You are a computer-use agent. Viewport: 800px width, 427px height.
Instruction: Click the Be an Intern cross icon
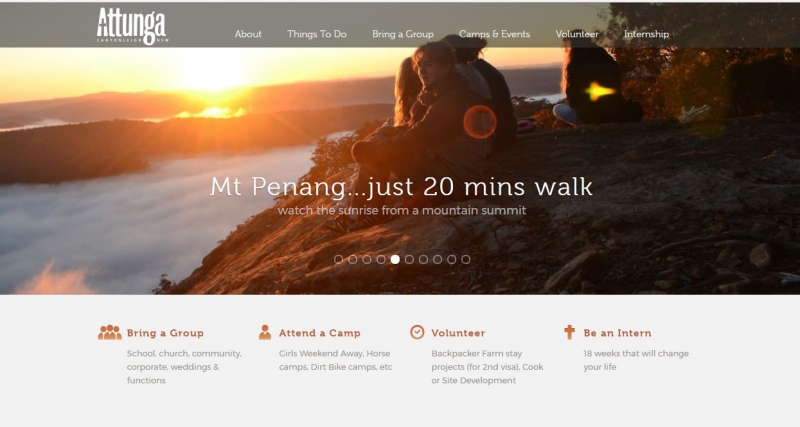click(569, 332)
